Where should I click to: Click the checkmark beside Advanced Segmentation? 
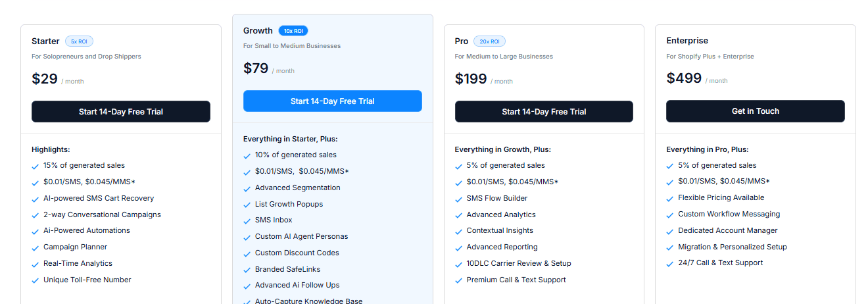pyautogui.click(x=247, y=189)
